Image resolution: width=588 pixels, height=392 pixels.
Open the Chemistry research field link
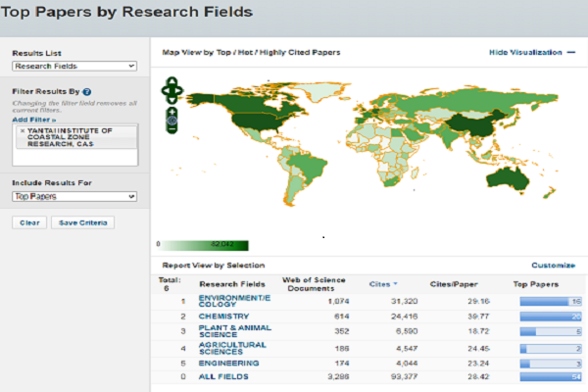[x=221, y=318]
